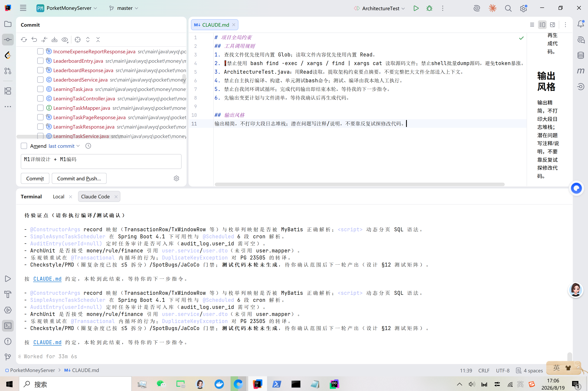The height and width of the screenshot is (391, 588).
Task: Enable the Amend checkbox
Action: pyautogui.click(x=24, y=146)
